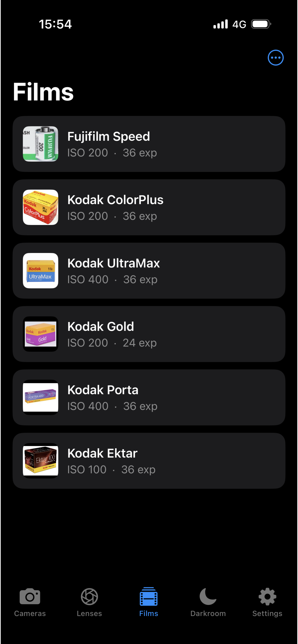
Task: Open the Fujifilm Speed film entry
Action: click(x=149, y=144)
